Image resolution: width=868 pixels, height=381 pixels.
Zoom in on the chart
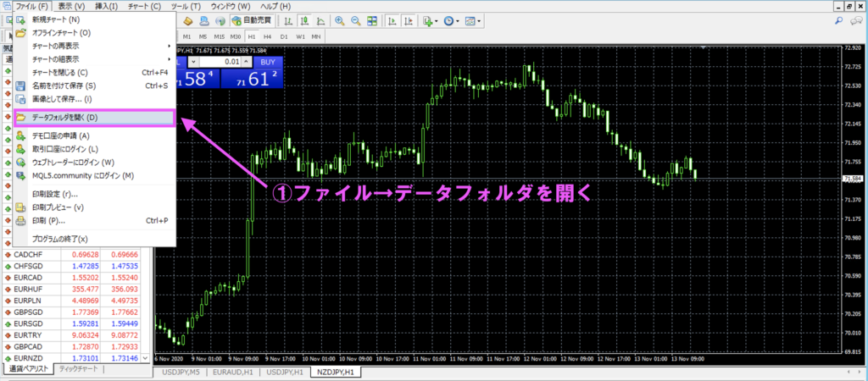tap(339, 21)
